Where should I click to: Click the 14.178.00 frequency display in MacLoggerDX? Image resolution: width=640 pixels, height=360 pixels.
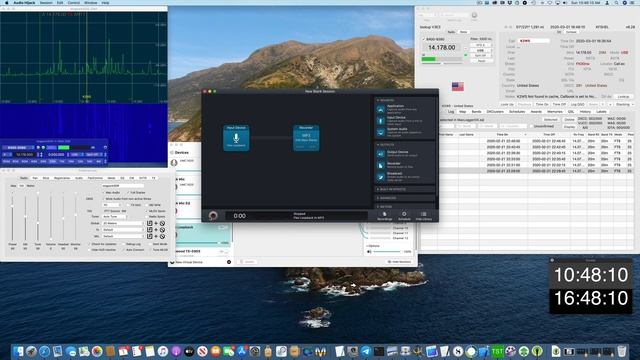pyautogui.click(x=442, y=48)
